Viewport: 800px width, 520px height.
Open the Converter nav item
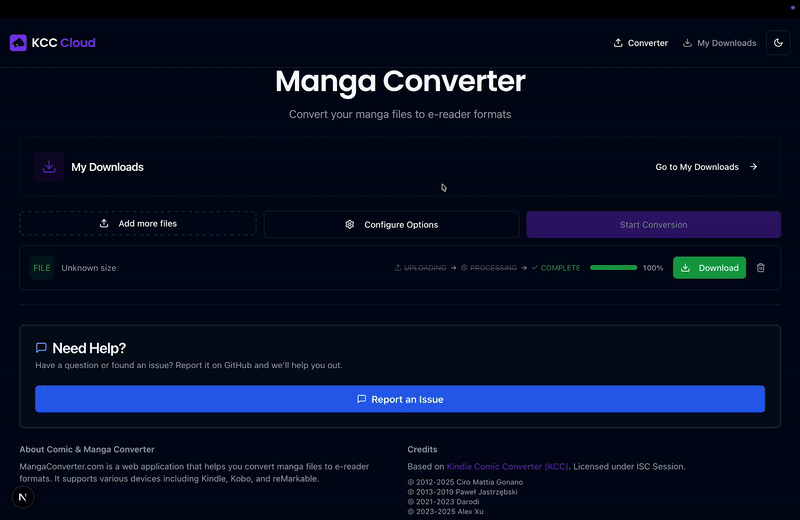click(x=640, y=43)
